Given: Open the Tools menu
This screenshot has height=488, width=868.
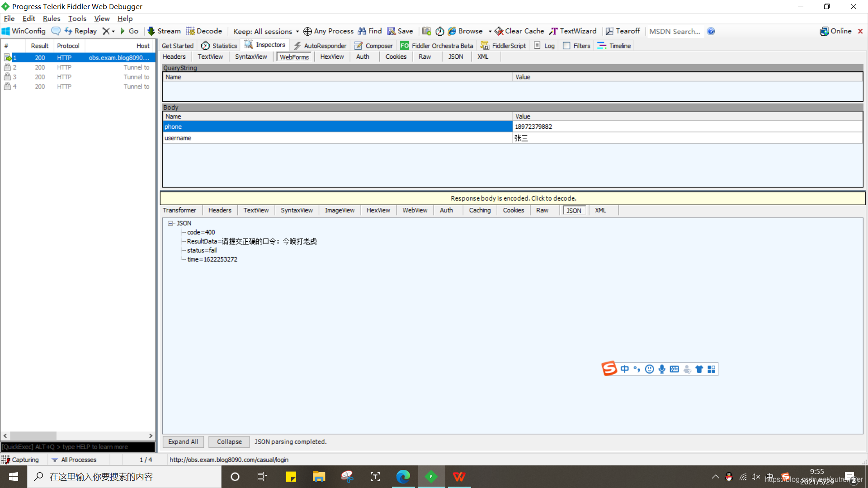Looking at the screenshot, I should point(77,19).
